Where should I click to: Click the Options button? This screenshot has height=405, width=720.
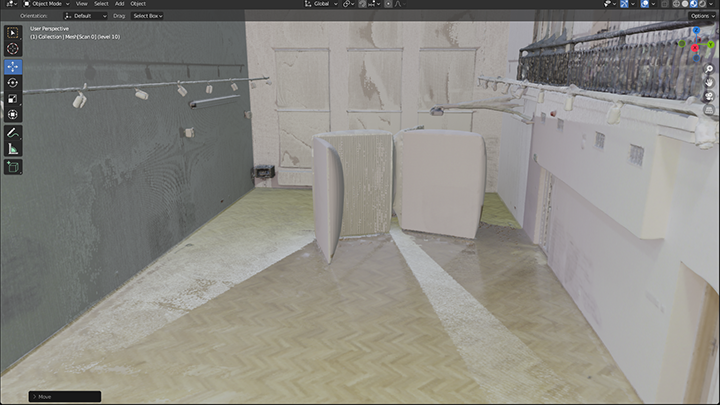coord(700,16)
